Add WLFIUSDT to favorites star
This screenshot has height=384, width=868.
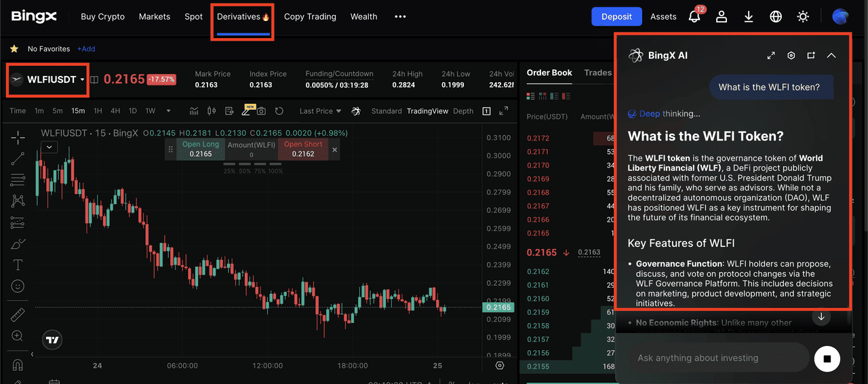coord(14,49)
